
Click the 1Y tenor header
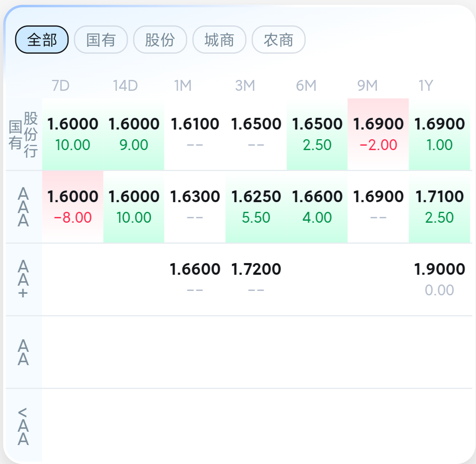tap(426, 86)
